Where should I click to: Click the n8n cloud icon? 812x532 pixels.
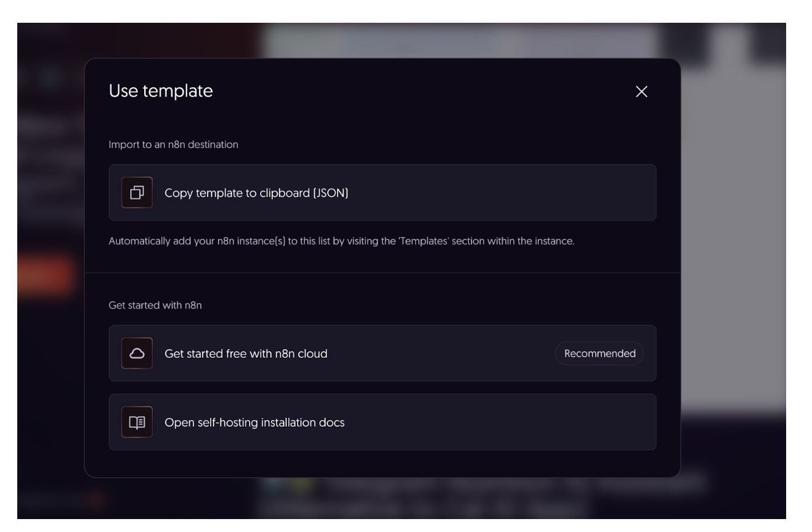(137, 353)
